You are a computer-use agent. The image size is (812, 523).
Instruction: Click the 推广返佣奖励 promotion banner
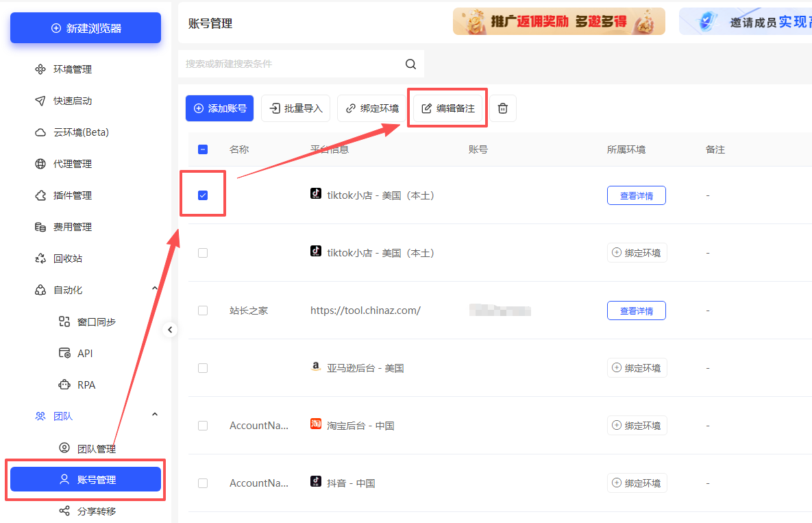coord(558,21)
